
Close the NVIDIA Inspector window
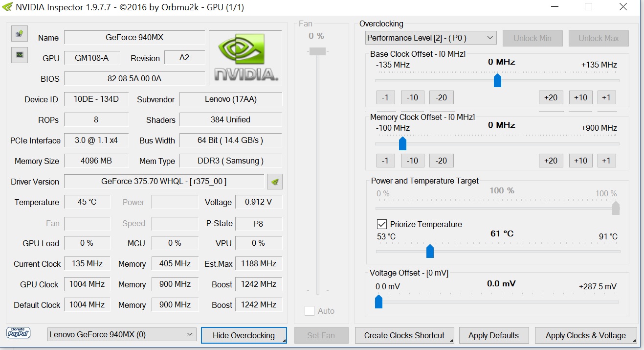click(x=623, y=7)
